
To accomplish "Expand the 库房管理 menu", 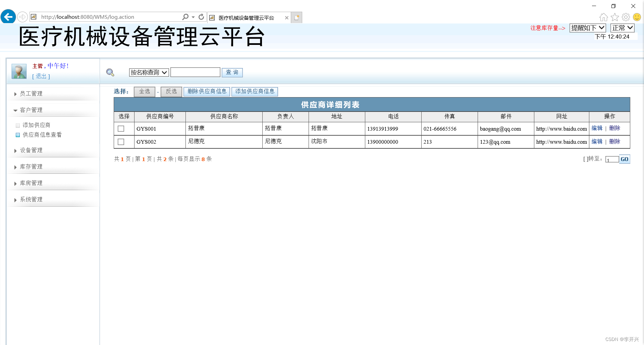I will tap(31, 183).
